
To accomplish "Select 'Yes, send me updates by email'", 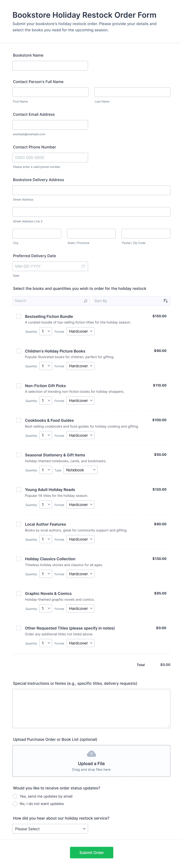I will click(x=15, y=796).
